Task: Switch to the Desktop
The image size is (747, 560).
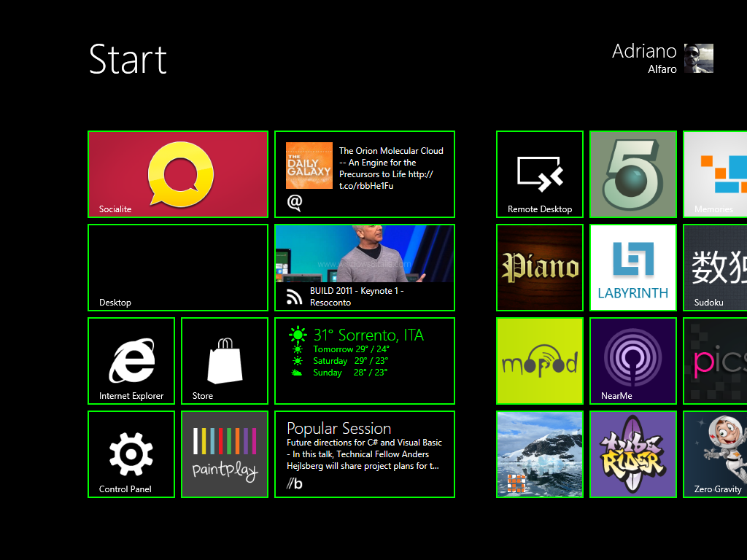Action: coord(177,268)
